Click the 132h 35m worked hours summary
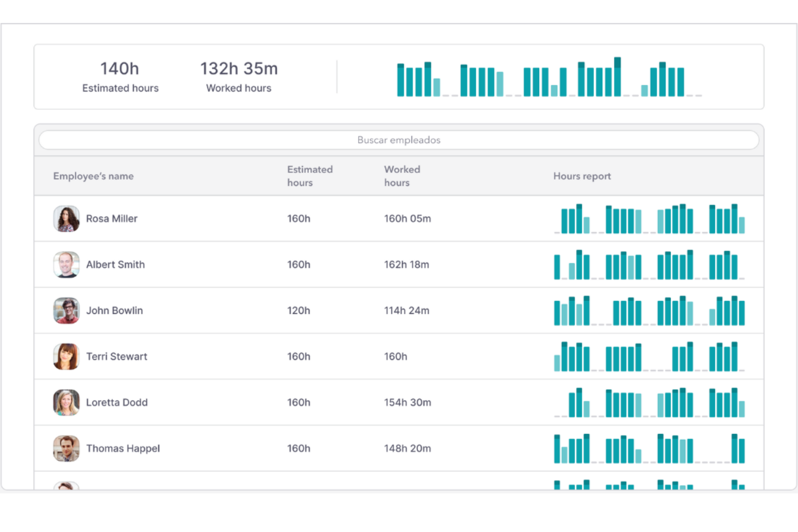This screenshot has width=798, height=532. point(239,77)
